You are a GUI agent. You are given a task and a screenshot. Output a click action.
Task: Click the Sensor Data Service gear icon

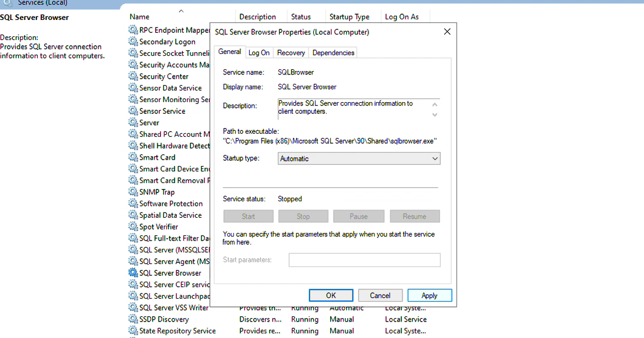point(133,88)
